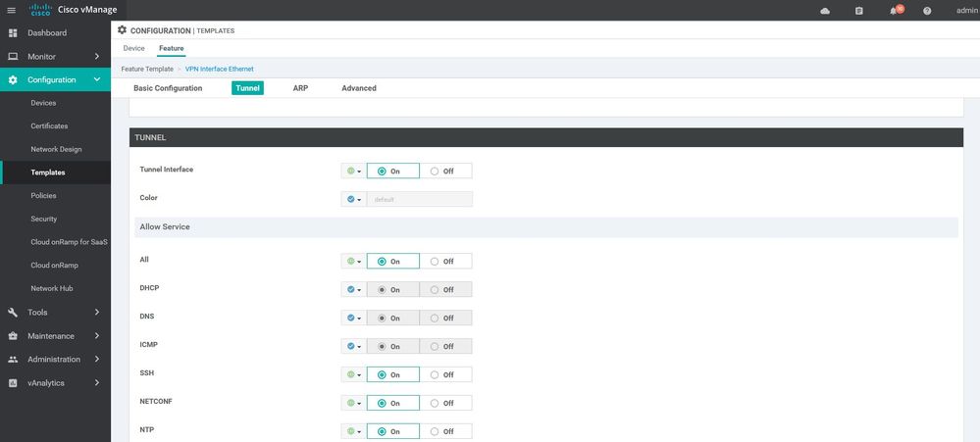Expand the Administration menu chevron
980x442 pixels.
pyautogui.click(x=97, y=360)
